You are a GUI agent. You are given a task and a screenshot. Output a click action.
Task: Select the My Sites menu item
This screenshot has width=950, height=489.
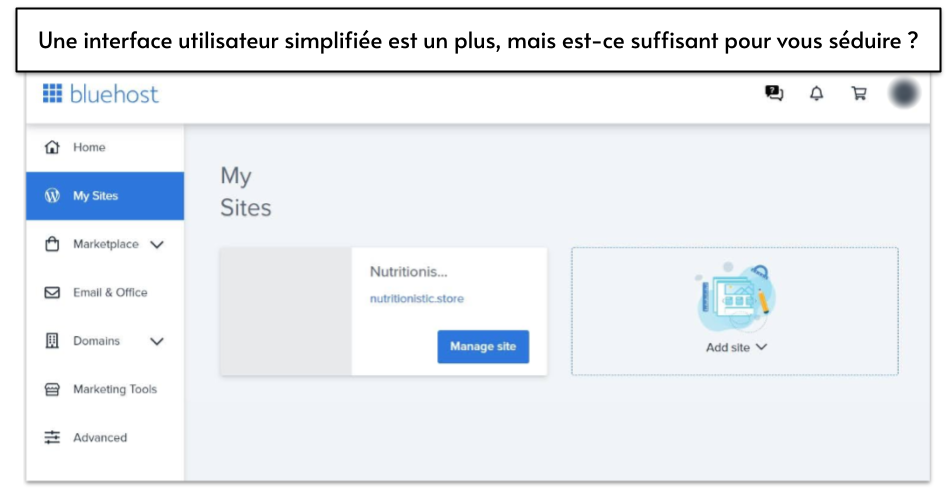pos(95,196)
